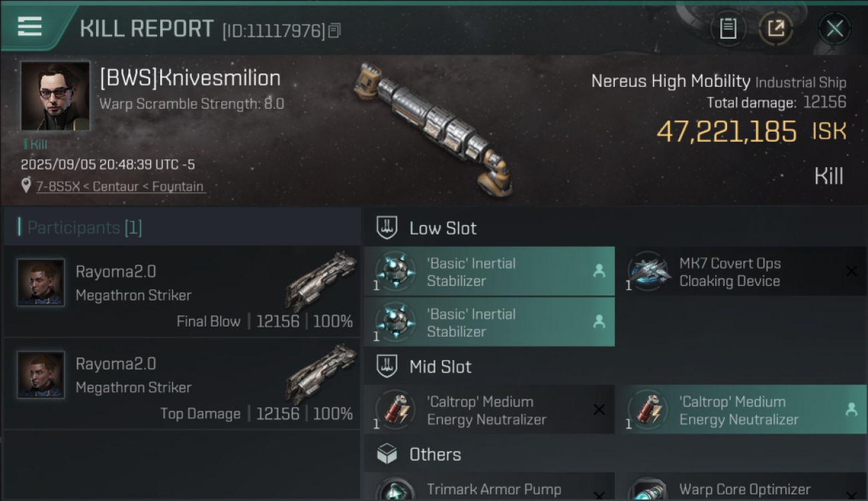The width and height of the screenshot is (868, 501).
Task: Collapse the Others section header
Action: pyautogui.click(x=435, y=455)
